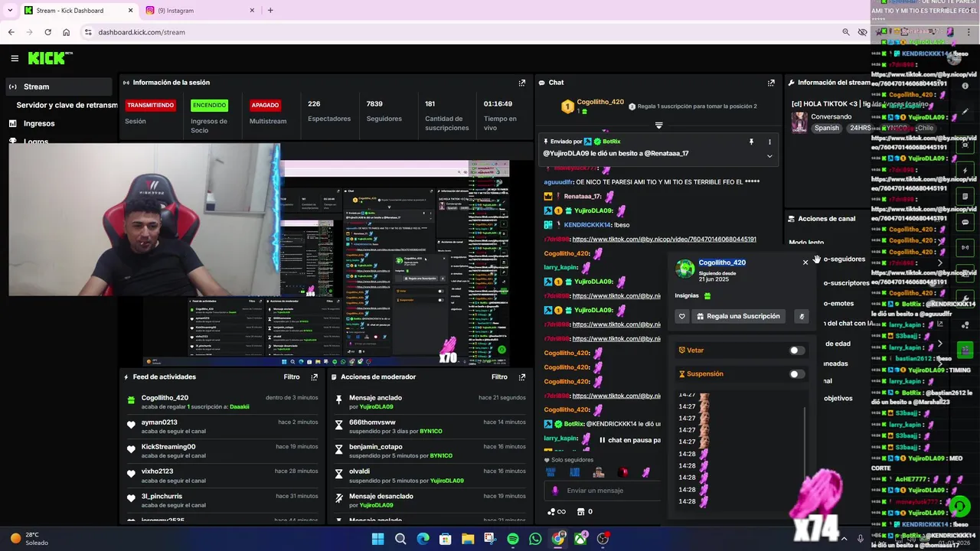Open the gift shop icon below chat
Screen dimensions: 980x551
[581, 512]
